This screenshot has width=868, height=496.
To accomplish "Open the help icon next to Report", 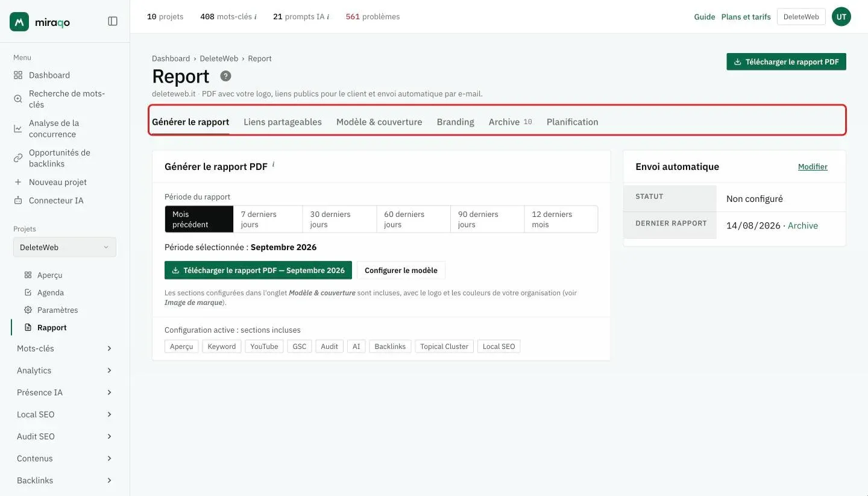I will pos(225,76).
